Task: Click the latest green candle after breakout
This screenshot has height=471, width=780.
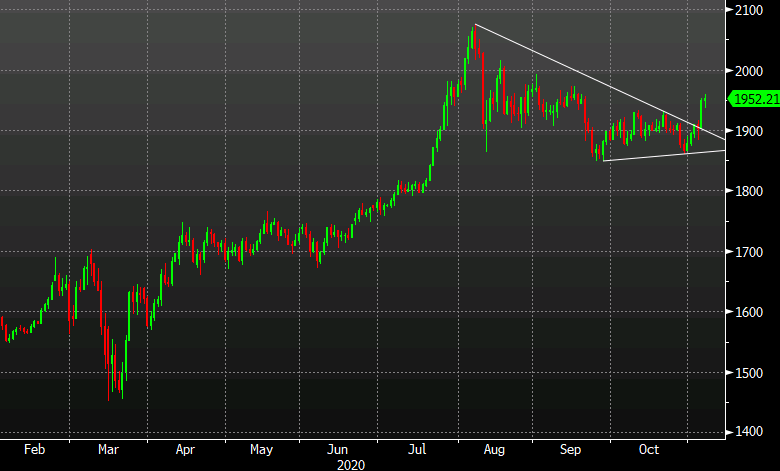Action: pos(704,100)
